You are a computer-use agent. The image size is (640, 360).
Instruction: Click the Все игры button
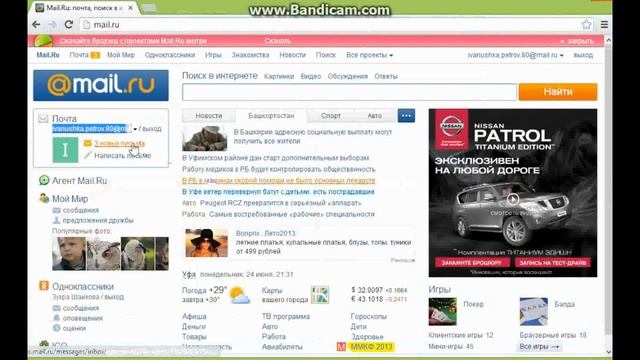[x=539, y=347]
